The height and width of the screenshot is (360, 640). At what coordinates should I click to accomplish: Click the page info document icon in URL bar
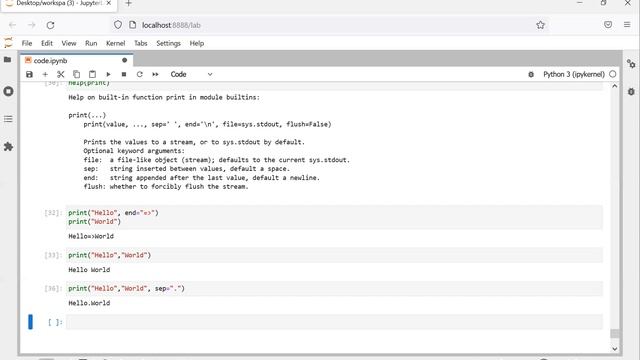pos(132,25)
